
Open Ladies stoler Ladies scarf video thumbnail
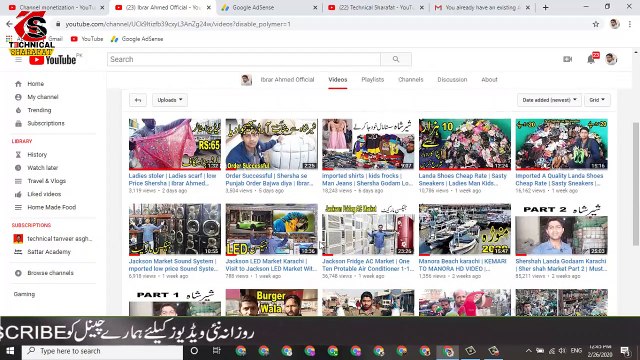[175, 144]
